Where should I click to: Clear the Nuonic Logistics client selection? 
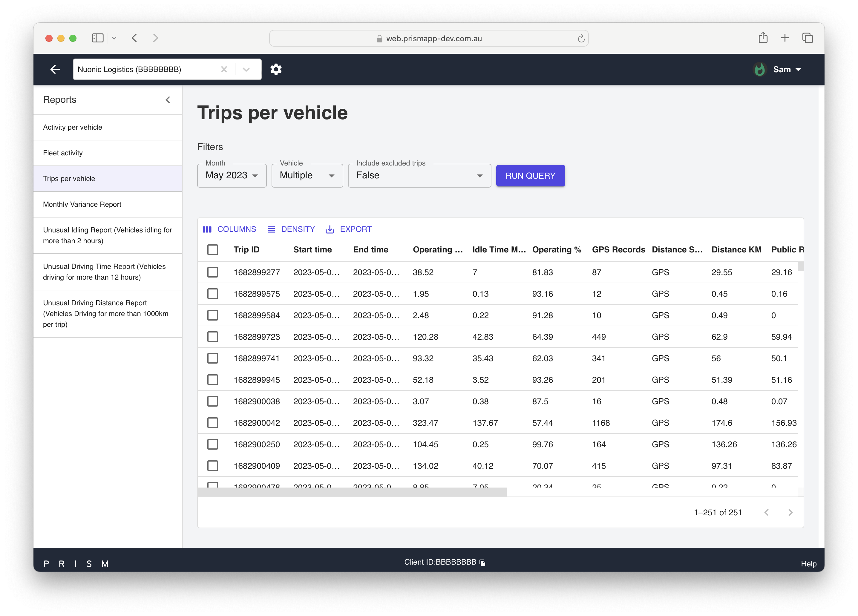click(224, 69)
